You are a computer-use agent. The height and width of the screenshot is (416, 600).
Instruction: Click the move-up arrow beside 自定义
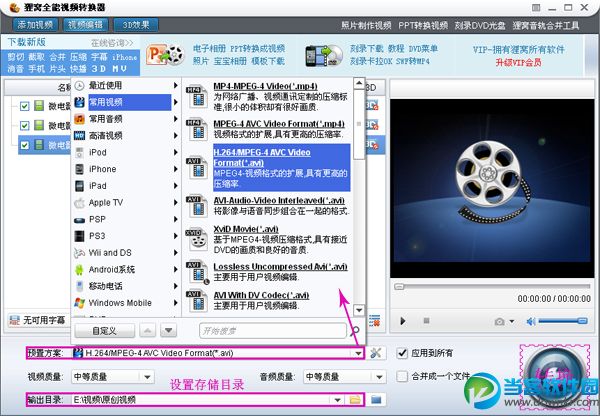click(x=148, y=331)
